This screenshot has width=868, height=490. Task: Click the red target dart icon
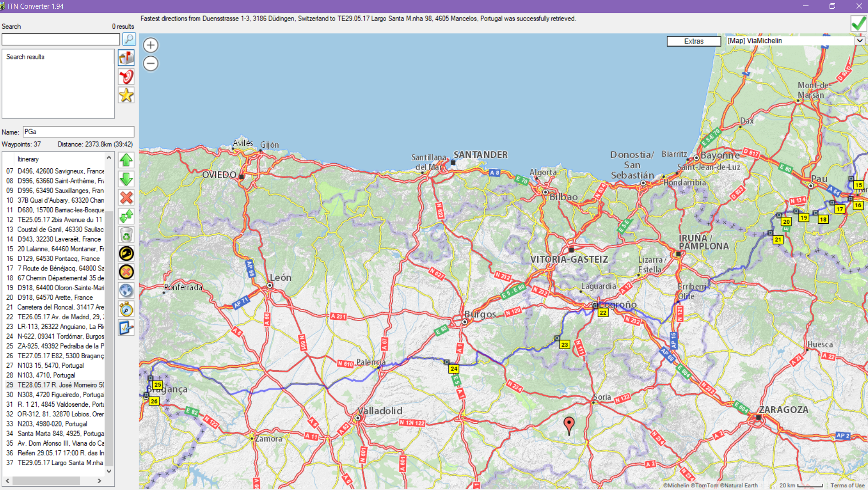[126, 76]
